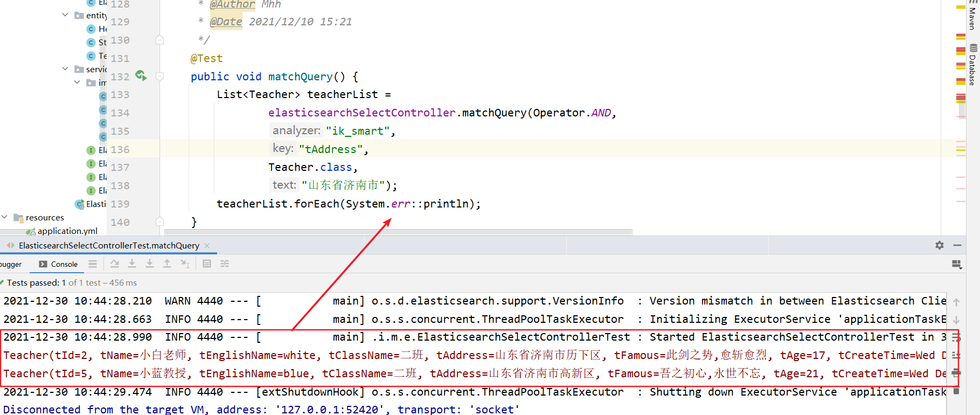Click line number 139 in the gutter
The image size is (980, 415).
click(x=120, y=204)
